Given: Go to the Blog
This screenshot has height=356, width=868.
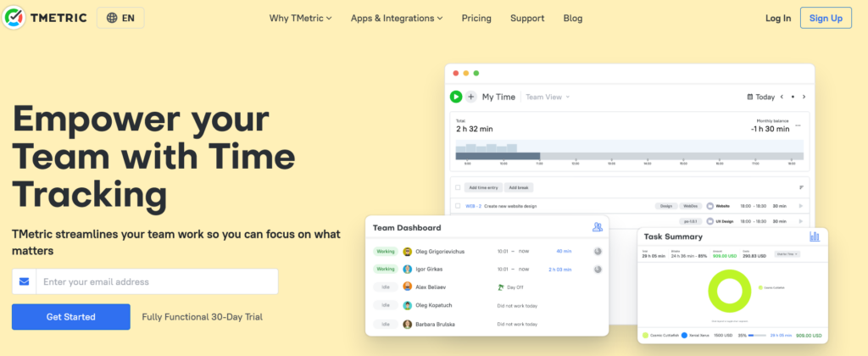Looking at the screenshot, I should click(573, 19).
